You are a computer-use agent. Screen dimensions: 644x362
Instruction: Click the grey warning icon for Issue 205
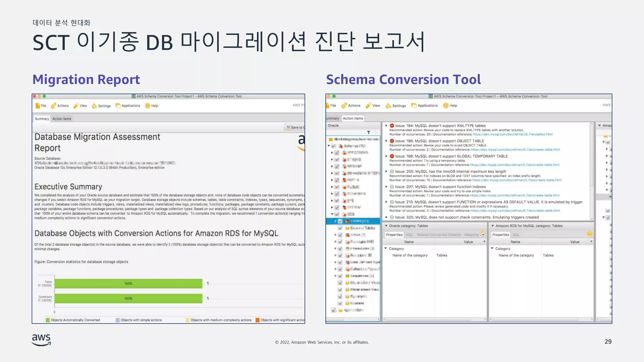[392, 172]
